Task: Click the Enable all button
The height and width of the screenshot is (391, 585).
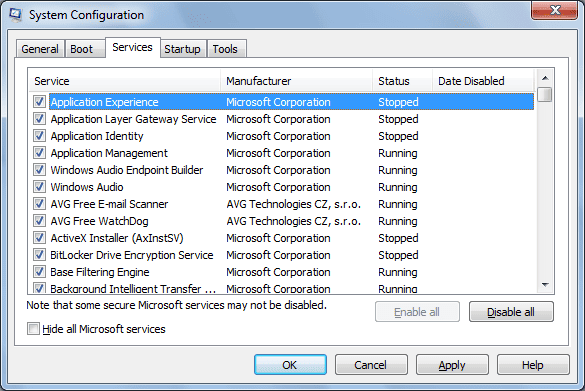Action: [x=417, y=312]
